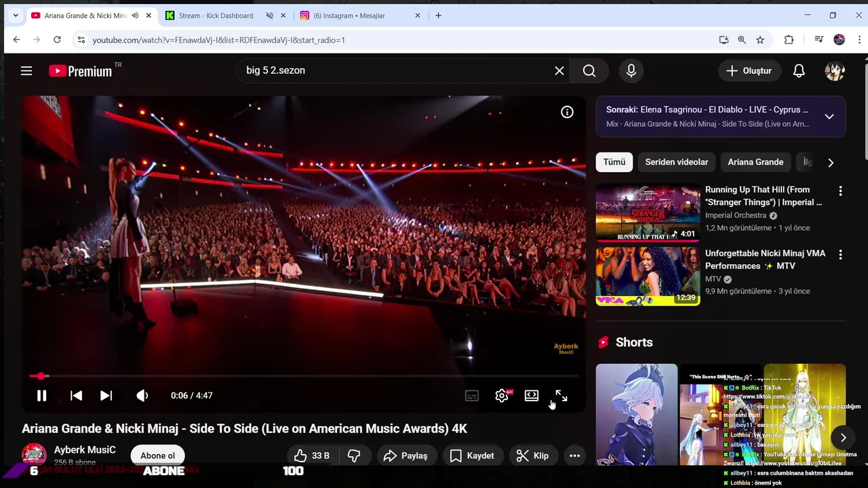Viewport: 868px width, 488px height.
Task: Enter full screen video mode
Action: click(561, 396)
